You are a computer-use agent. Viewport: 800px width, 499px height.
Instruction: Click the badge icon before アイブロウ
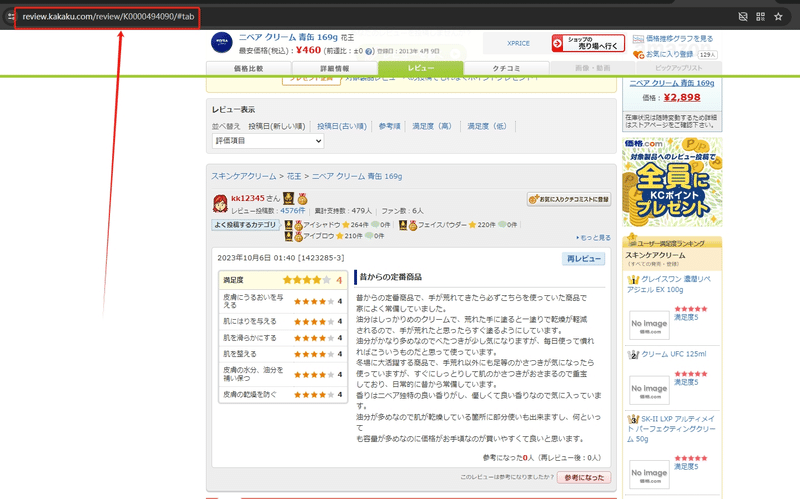289,236
